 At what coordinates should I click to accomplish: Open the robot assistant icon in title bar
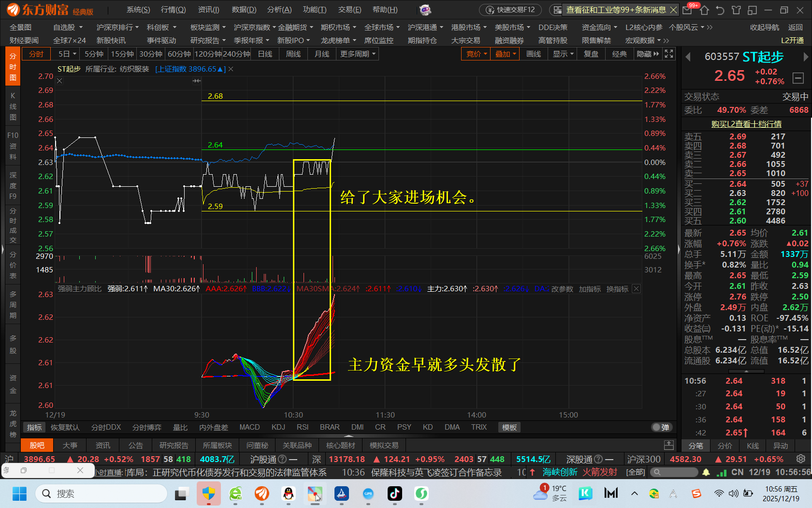425,10
